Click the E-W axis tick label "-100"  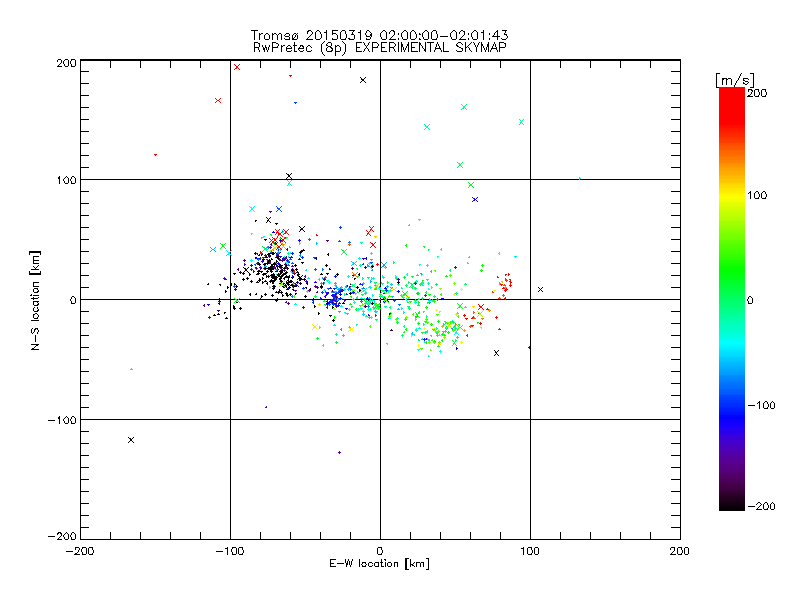pyautogui.click(x=230, y=551)
